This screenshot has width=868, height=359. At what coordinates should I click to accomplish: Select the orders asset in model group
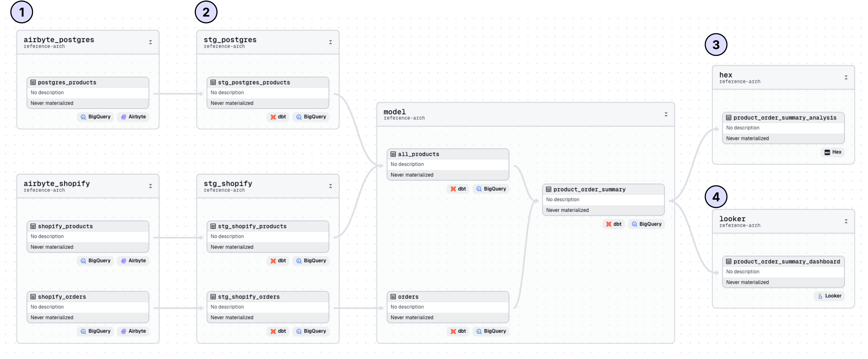tap(448, 307)
